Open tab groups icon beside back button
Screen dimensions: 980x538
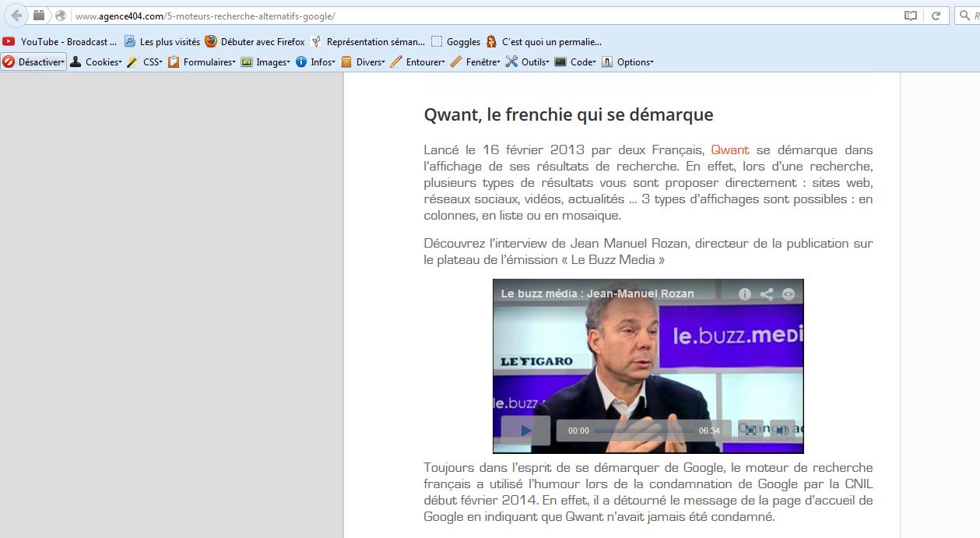coord(39,16)
